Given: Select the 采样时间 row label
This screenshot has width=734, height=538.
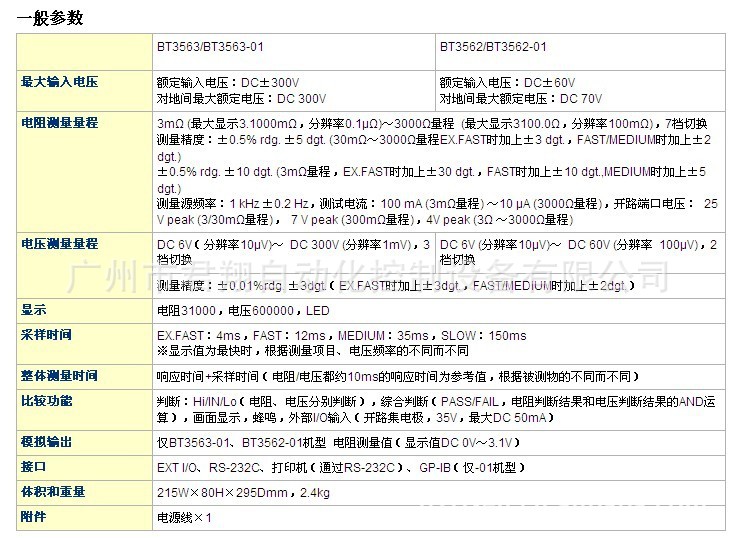Looking at the screenshot, I should (x=47, y=335).
